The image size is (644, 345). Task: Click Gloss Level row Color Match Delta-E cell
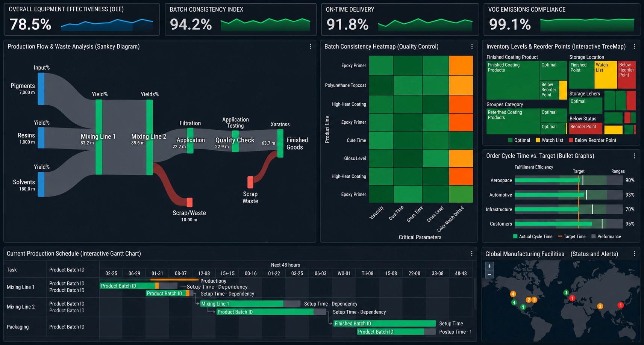click(x=461, y=158)
